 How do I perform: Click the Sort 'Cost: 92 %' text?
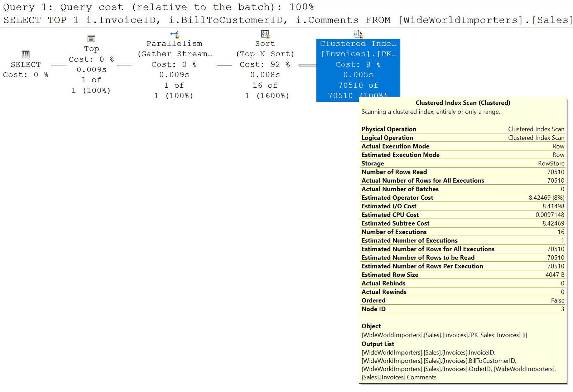(265, 64)
